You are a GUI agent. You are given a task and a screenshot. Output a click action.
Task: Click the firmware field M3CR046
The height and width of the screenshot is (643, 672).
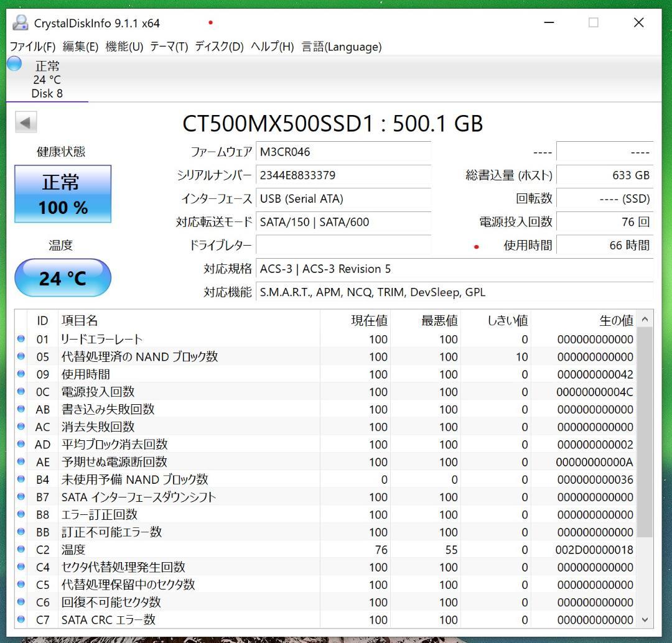(x=343, y=152)
